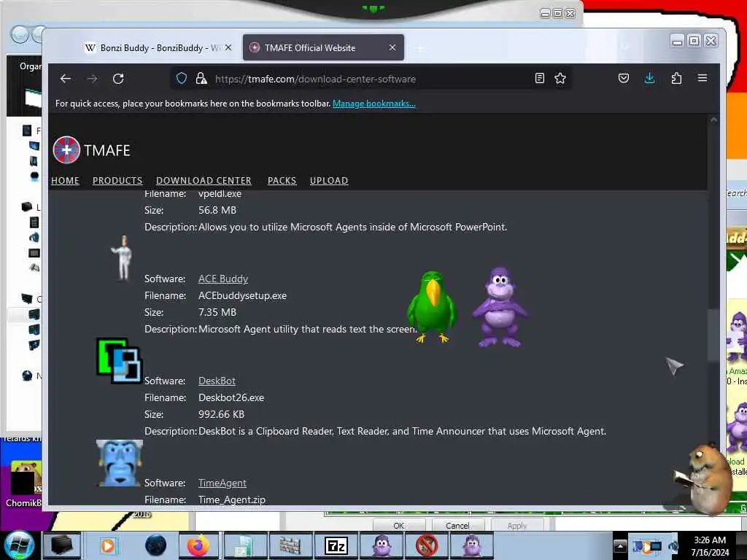Bookmark this page with the star icon
747x560 pixels.
[560, 78]
